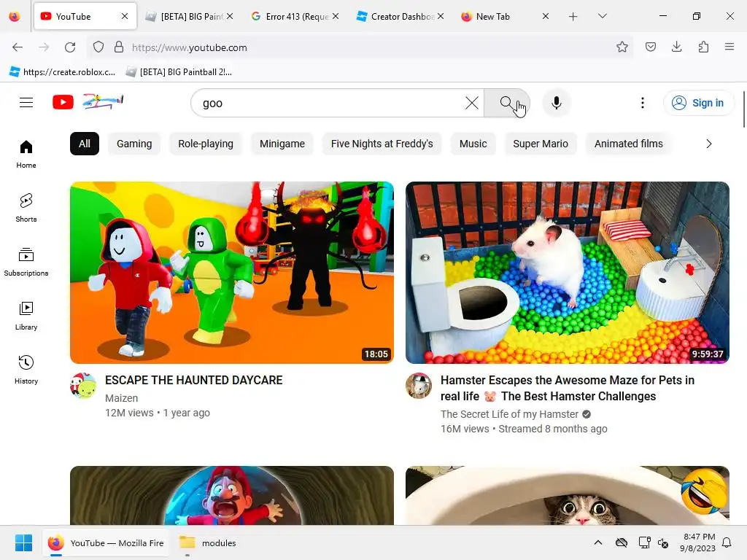The width and height of the screenshot is (747, 560).
Task: List all tabs dropdown arrow
Action: click(602, 16)
